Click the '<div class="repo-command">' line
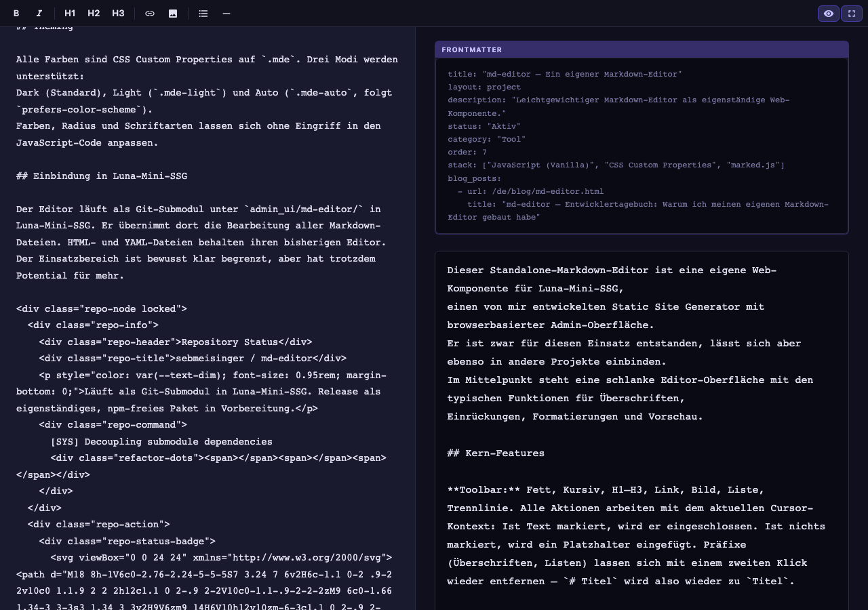868x610 pixels. coord(113,425)
